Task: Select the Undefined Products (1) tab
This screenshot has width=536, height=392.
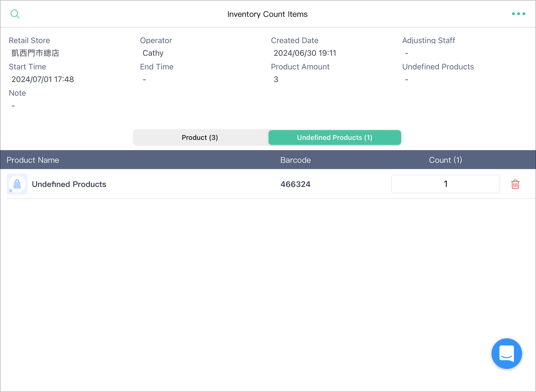Action: click(335, 138)
